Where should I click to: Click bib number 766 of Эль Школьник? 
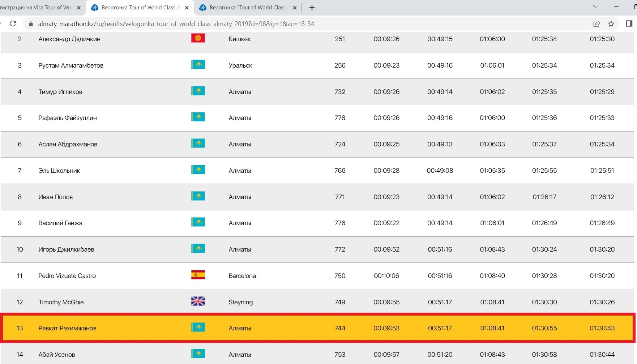(339, 171)
